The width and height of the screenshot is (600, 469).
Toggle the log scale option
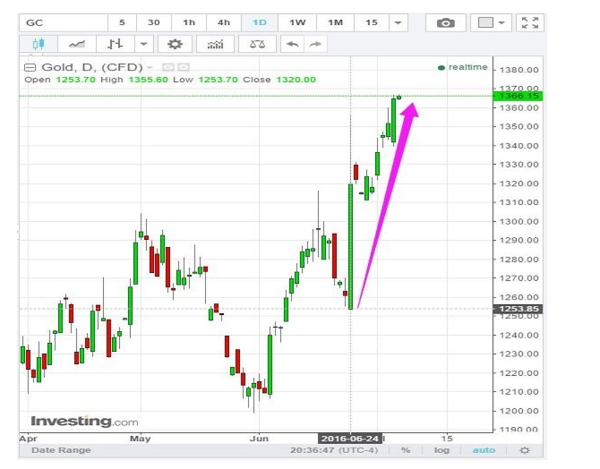click(442, 451)
